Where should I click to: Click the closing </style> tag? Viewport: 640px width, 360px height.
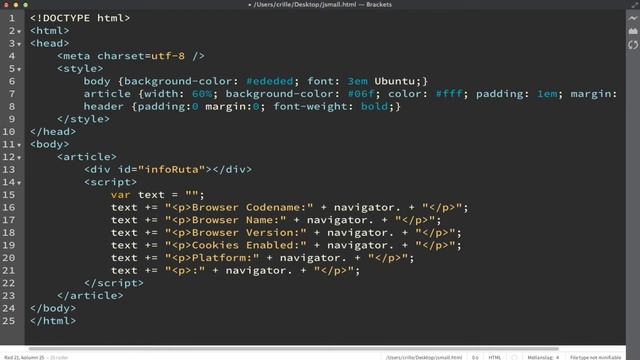click(83, 119)
